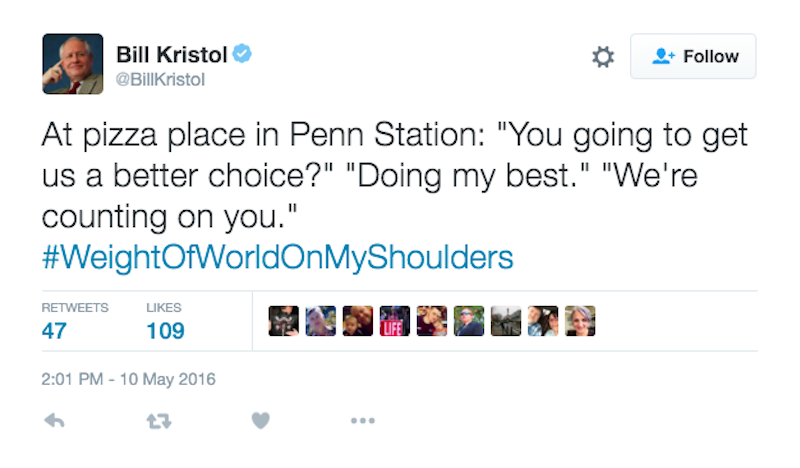Screen dimensions: 800x468
Task: Click the blue verified badge
Action: point(241,53)
